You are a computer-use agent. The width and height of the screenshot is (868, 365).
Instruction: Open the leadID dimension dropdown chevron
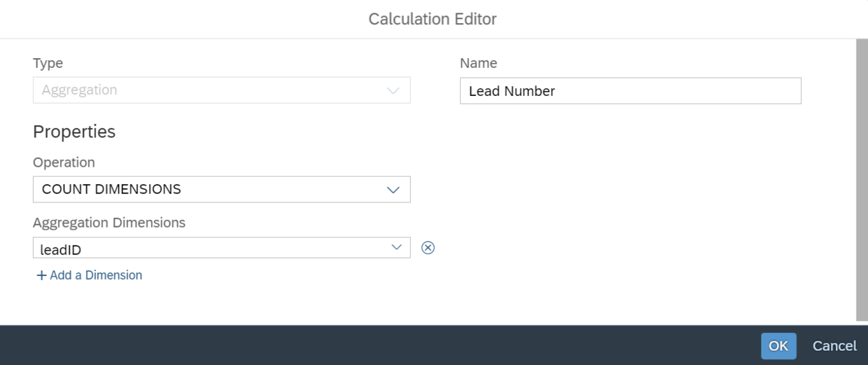[397, 247]
